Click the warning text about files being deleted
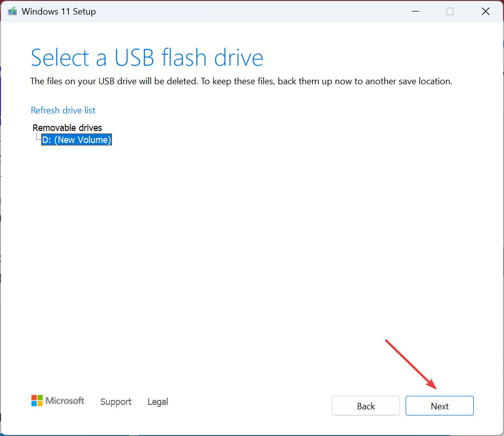This screenshot has height=436, width=504. [x=241, y=81]
